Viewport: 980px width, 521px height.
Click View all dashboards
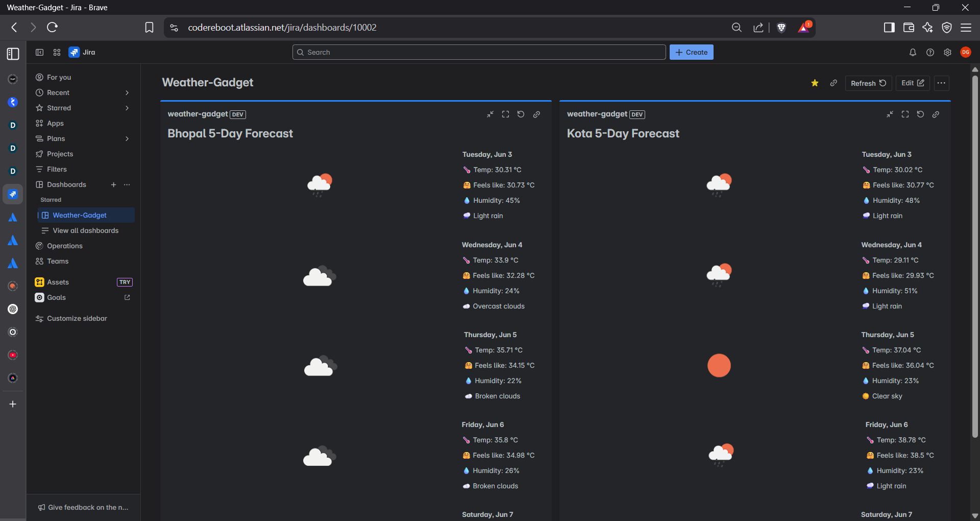[86, 230]
